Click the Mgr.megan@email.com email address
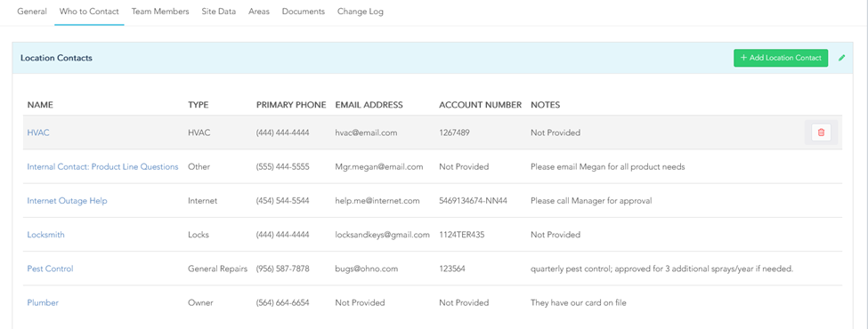The image size is (868, 329). click(379, 166)
